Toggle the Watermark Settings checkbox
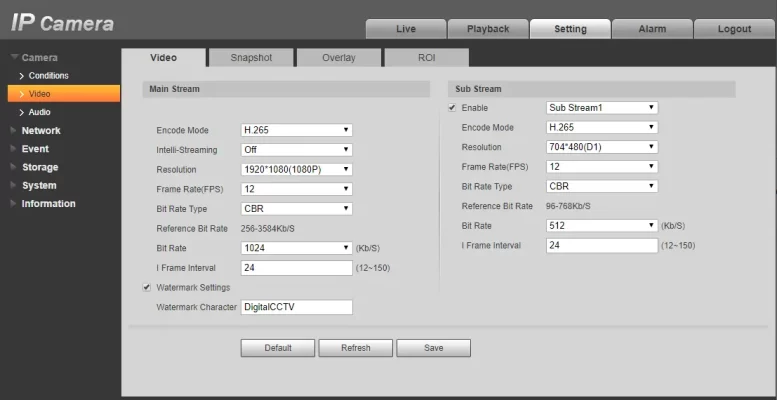777x400 pixels. (147, 287)
